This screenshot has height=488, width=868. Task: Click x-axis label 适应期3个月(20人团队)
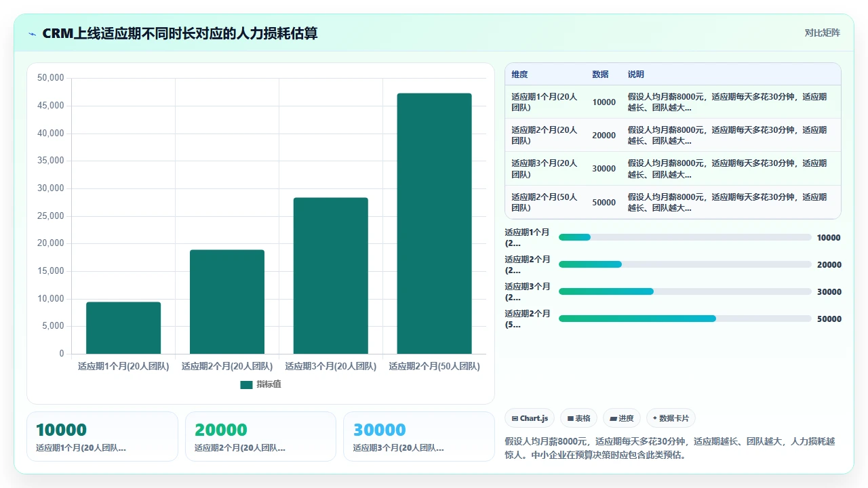click(x=331, y=366)
